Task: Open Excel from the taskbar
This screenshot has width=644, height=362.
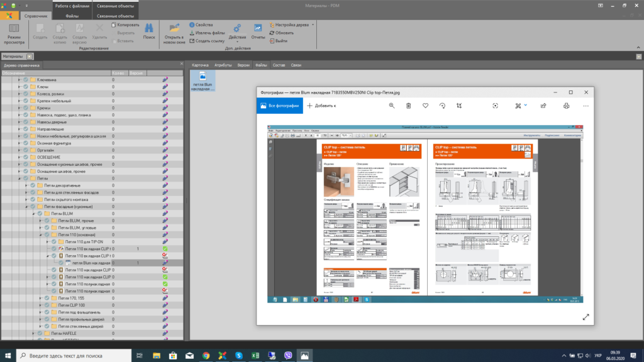Action: [x=255, y=356]
